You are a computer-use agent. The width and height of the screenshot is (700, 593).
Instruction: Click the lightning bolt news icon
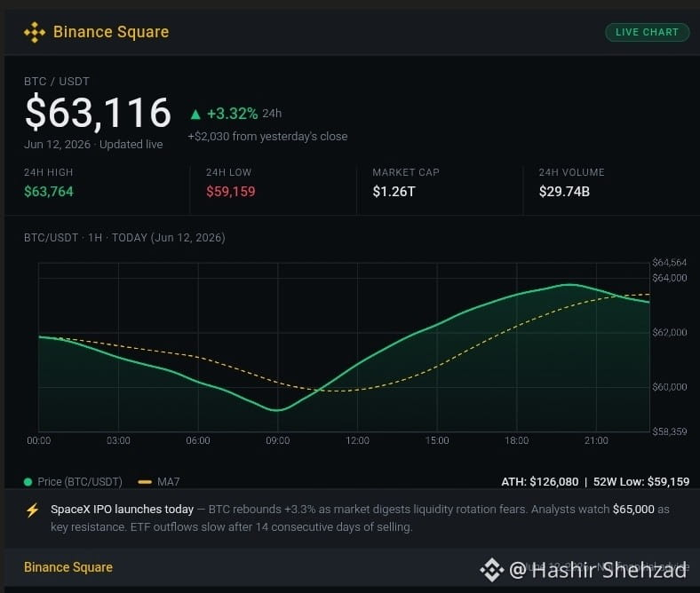[x=33, y=510]
